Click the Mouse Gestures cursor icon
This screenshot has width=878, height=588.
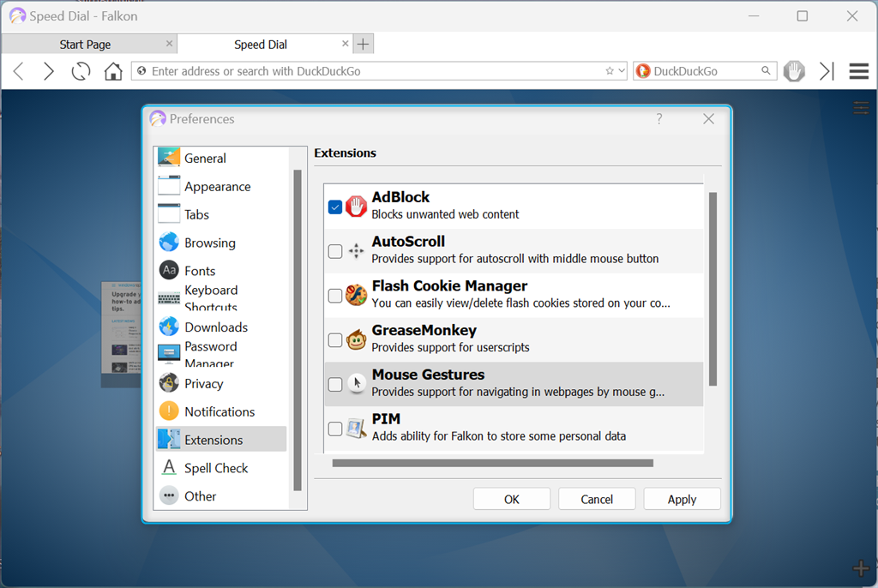pyautogui.click(x=356, y=384)
